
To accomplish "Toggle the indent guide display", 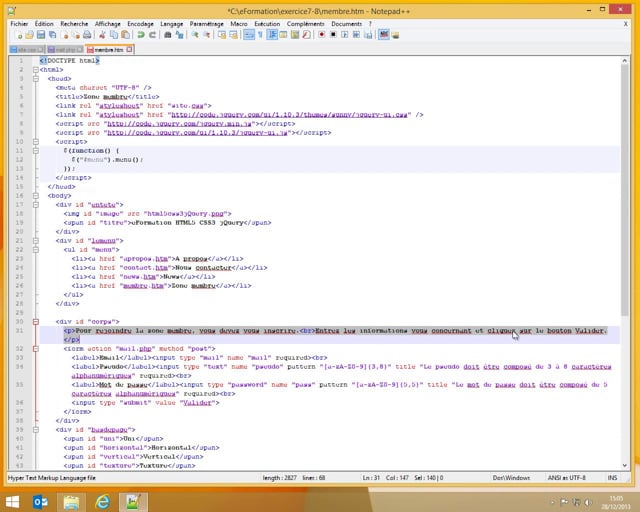I will [271, 35].
